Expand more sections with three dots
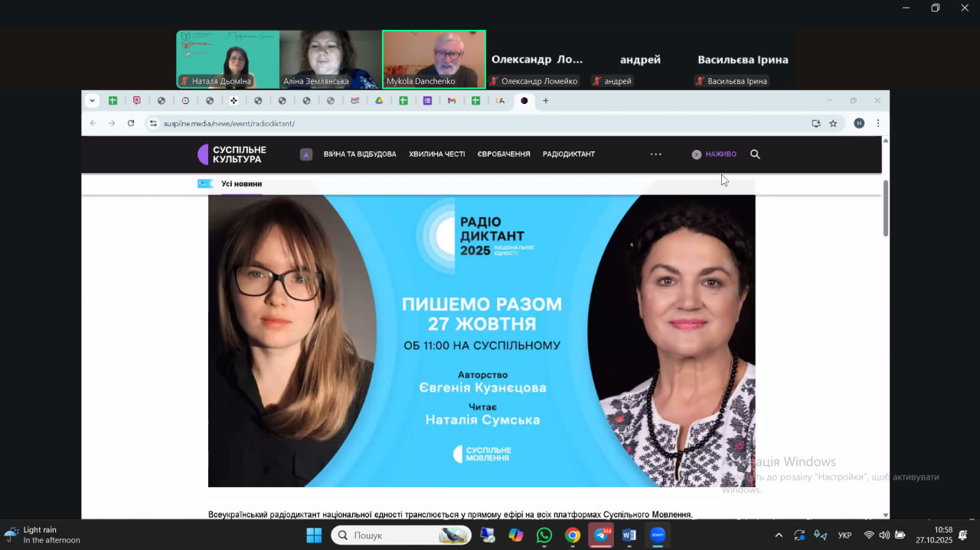 (x=655, y=155)
